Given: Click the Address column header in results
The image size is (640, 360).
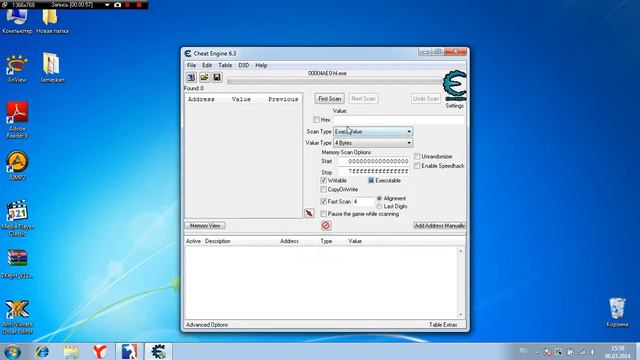Looking at the screenshot, I should coord(201,99).
